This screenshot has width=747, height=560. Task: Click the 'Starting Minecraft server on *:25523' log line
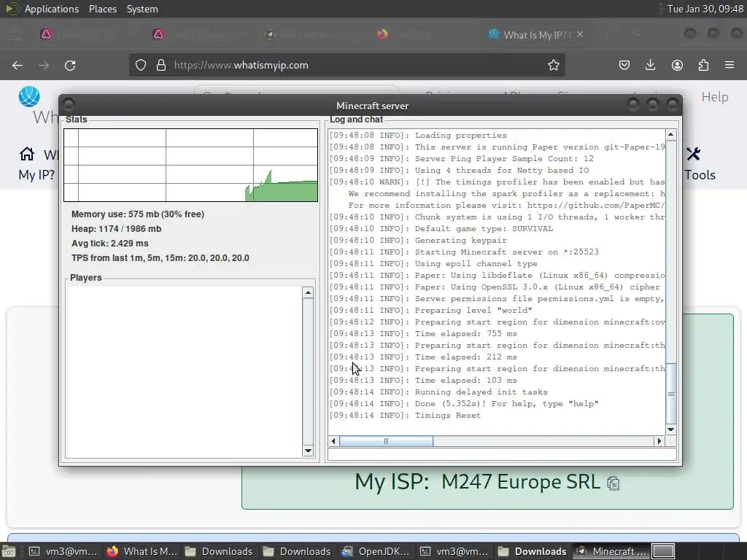click(x=463, y=252)
